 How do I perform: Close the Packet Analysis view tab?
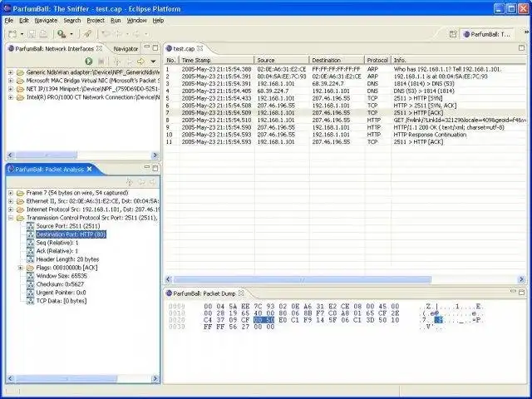point(89,169)
